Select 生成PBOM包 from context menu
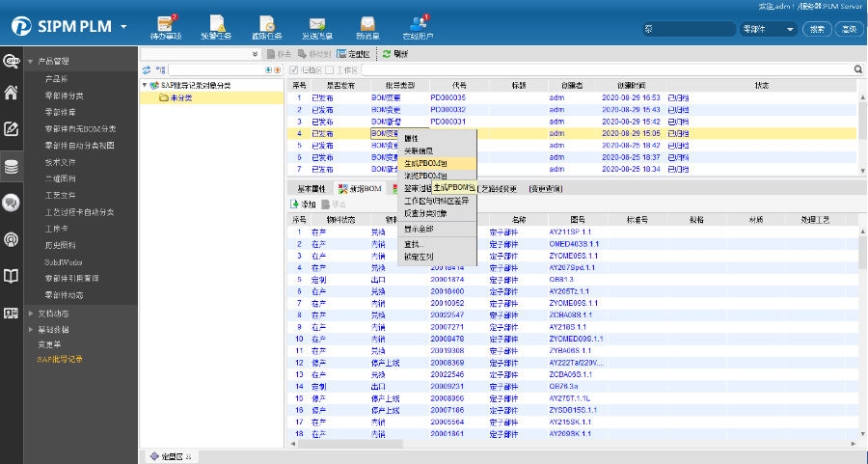Viewport: 868px width, 464px height. click(425, 163)
